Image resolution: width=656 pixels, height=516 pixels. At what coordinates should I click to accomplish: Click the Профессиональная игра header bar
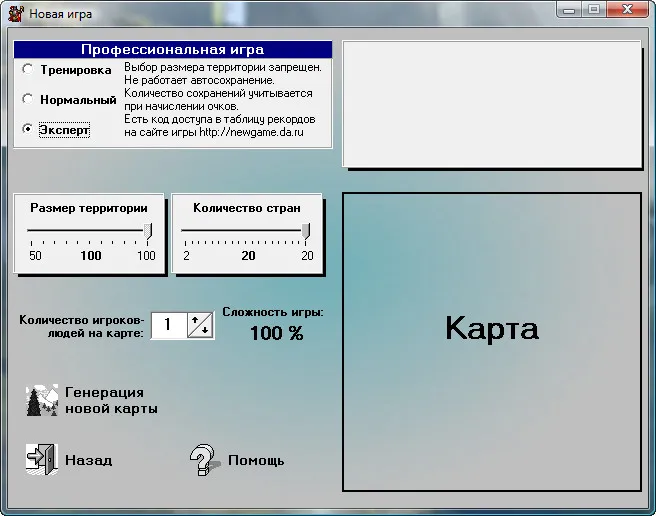pos(172,49)
